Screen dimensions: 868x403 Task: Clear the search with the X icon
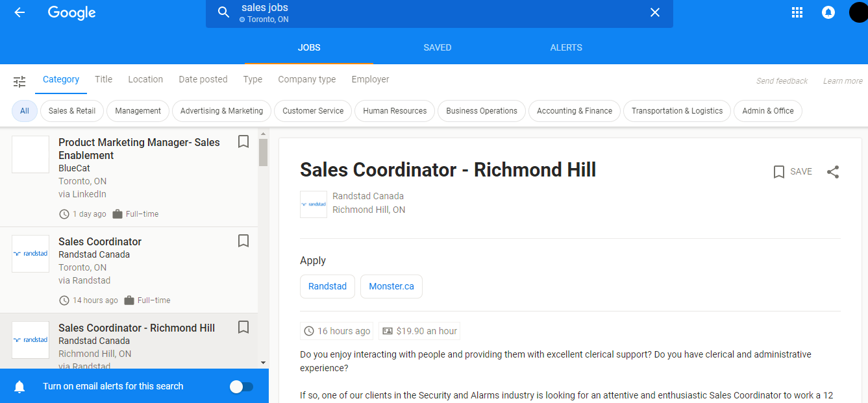coord(655,12)
